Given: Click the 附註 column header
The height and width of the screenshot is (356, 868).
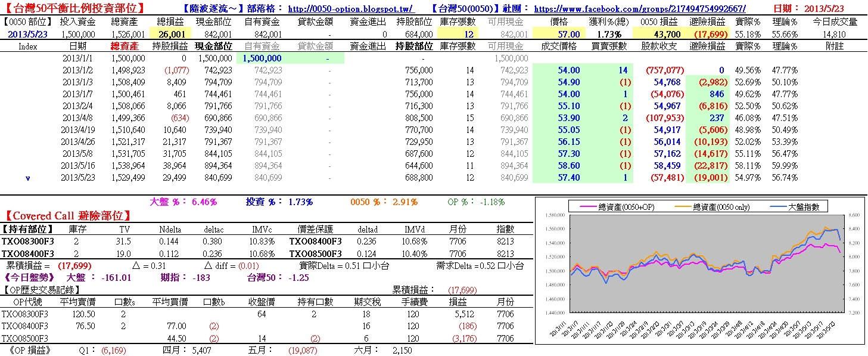Looking at the screenshot, I should point(834,46).
